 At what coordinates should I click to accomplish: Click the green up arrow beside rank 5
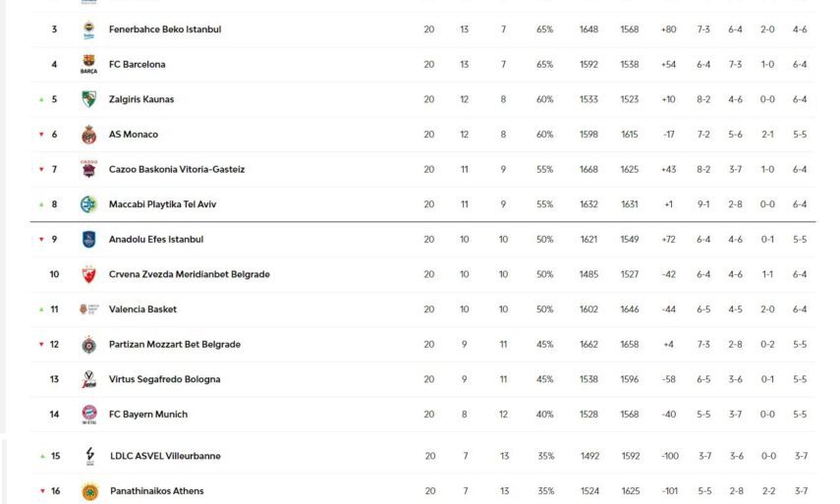pyautogui.click(x=41, y=99)
